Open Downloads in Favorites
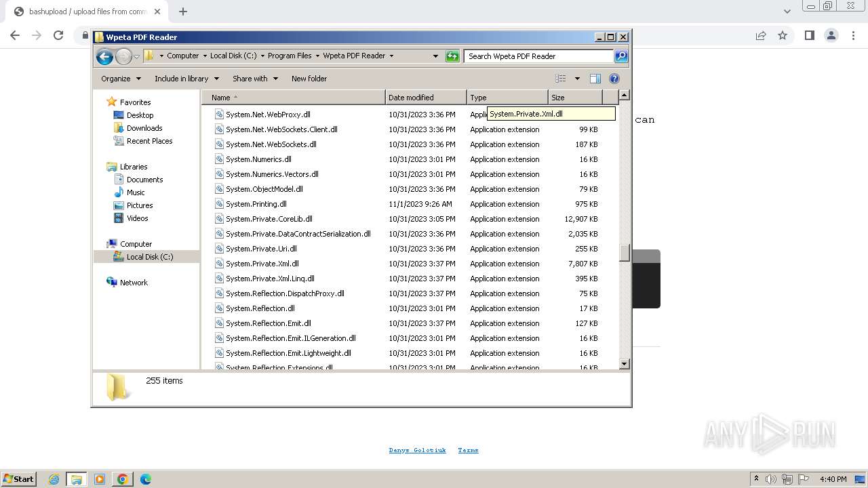Image resolution: width=868 pixels, height=488 pixels. point(144,128)
